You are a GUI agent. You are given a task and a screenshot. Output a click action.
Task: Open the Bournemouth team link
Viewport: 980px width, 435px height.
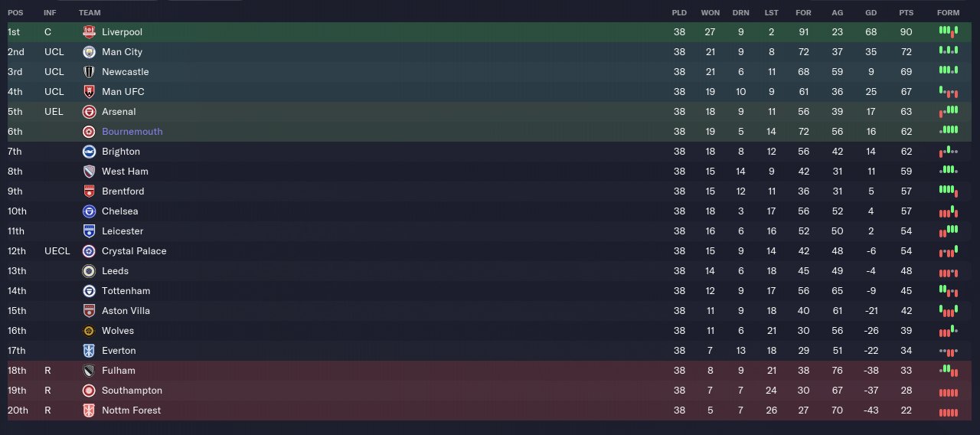(x=132, y=132)
